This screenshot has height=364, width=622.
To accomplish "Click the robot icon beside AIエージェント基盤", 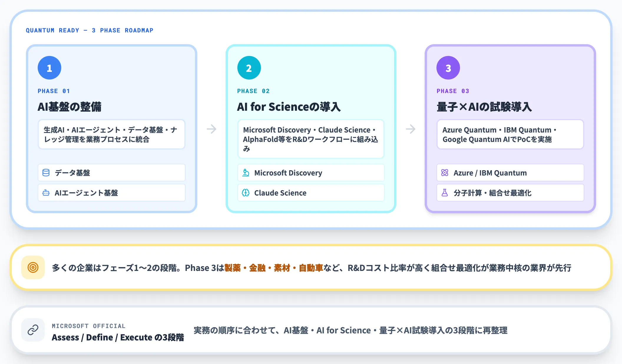I will tap(46, 193).
